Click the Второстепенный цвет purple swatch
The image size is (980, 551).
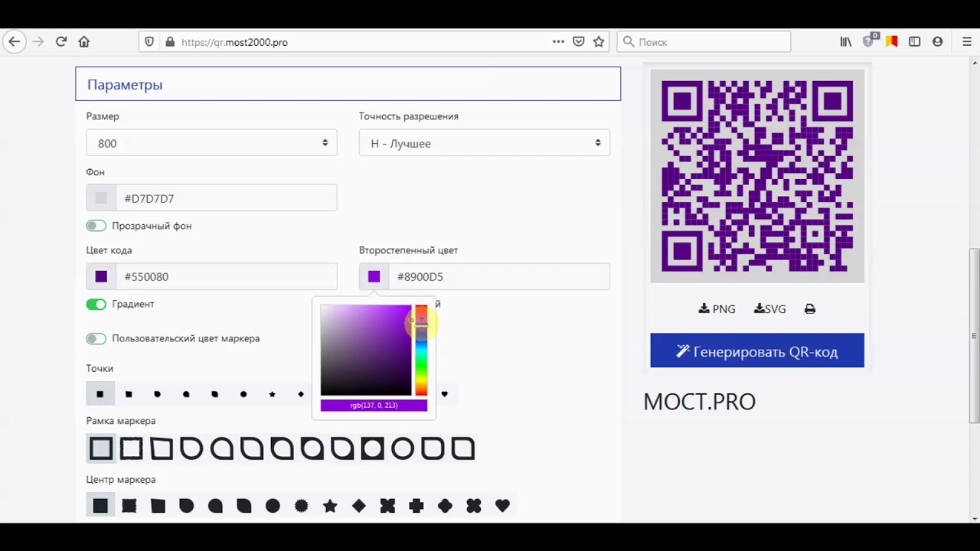point(374,276)
